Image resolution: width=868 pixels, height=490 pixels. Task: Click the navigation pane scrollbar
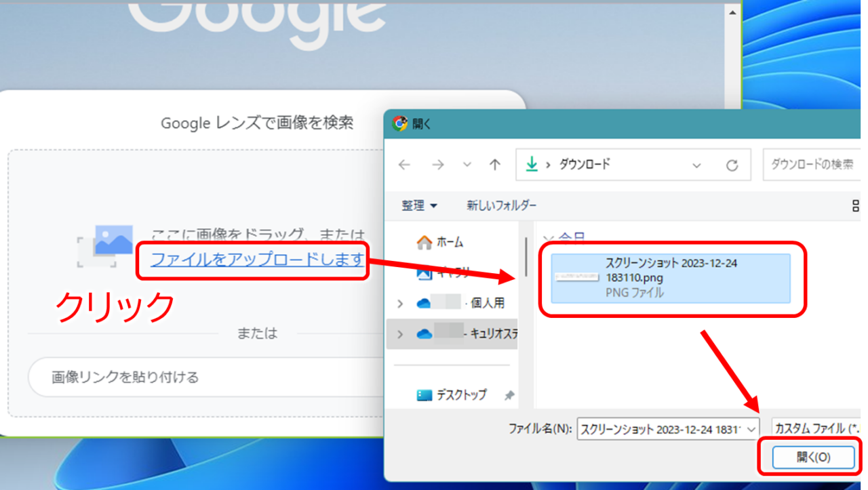click(526, 256)
